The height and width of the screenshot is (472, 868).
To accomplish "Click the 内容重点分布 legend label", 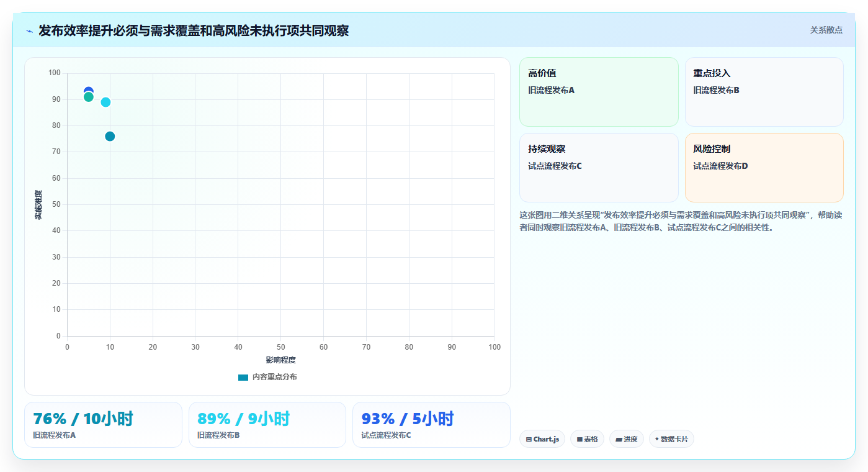I will tap(274, 377).
